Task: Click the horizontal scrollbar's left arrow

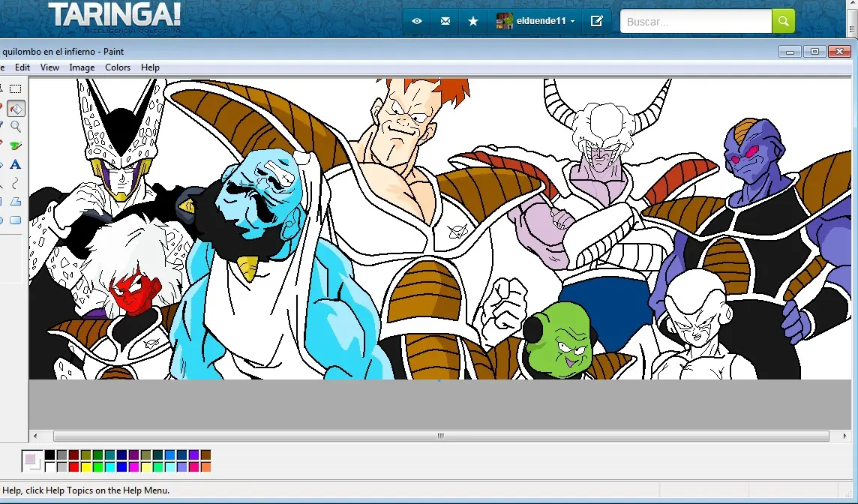Action: pos(35,436)
